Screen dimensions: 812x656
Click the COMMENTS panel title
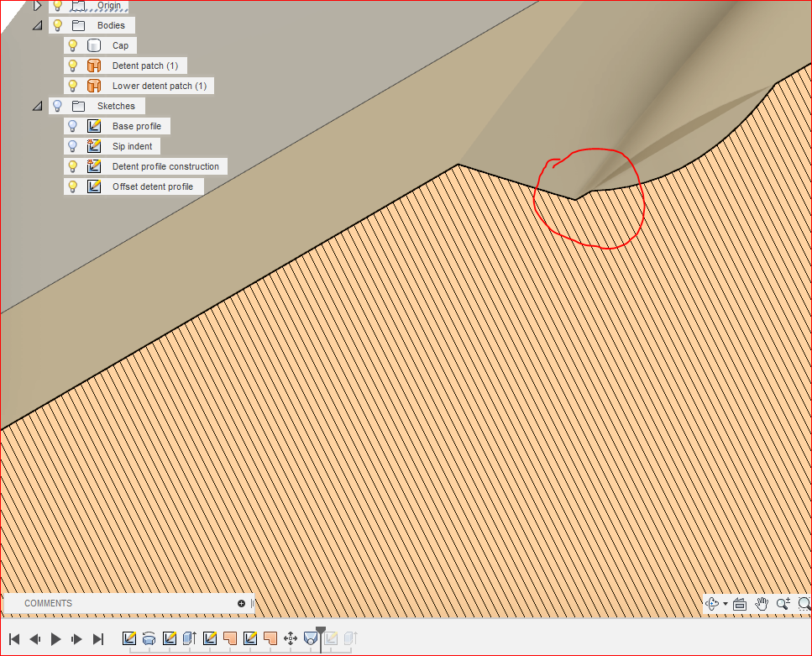[x=48, y=603]
